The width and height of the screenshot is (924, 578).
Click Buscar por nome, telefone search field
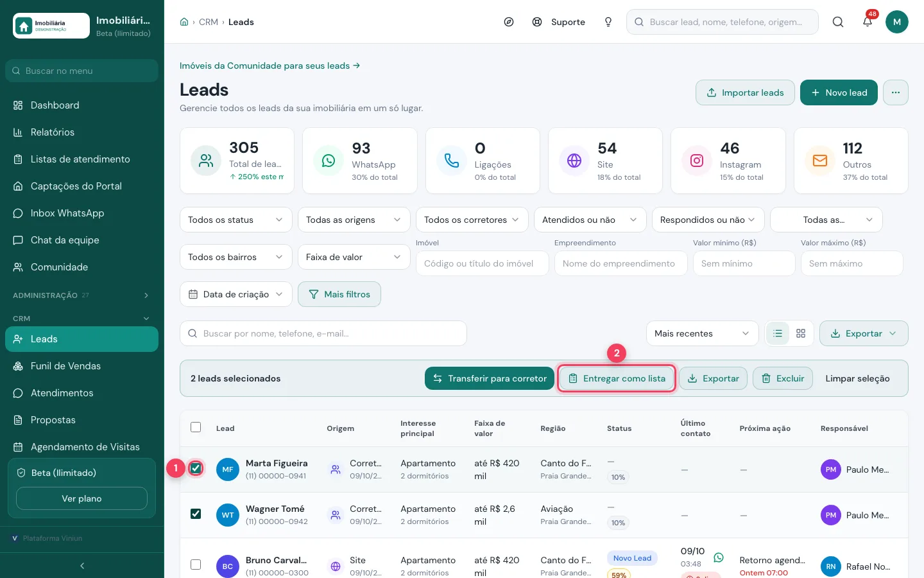(x=323, y=333)
